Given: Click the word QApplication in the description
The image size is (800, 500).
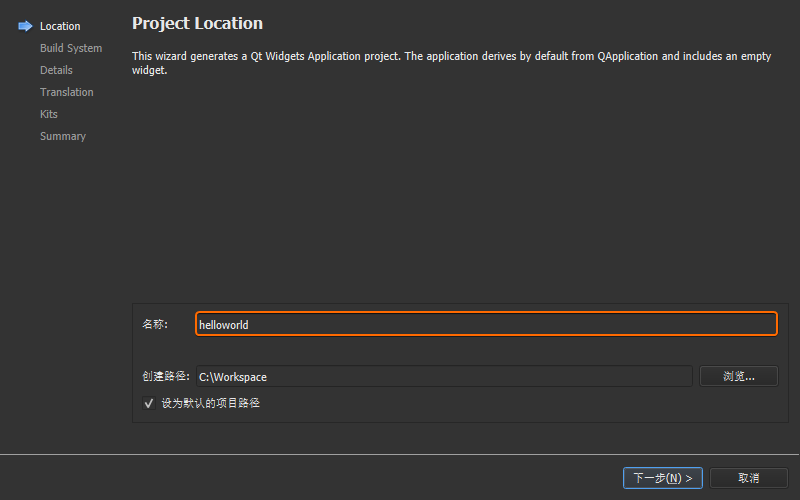Looking at the screenshot, I should 628,56.
